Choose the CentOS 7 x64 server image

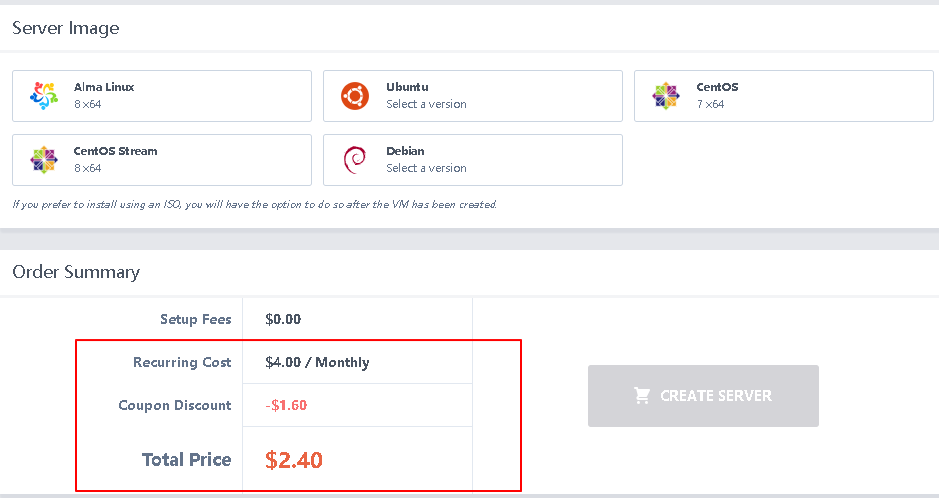[x=783, y=96]
